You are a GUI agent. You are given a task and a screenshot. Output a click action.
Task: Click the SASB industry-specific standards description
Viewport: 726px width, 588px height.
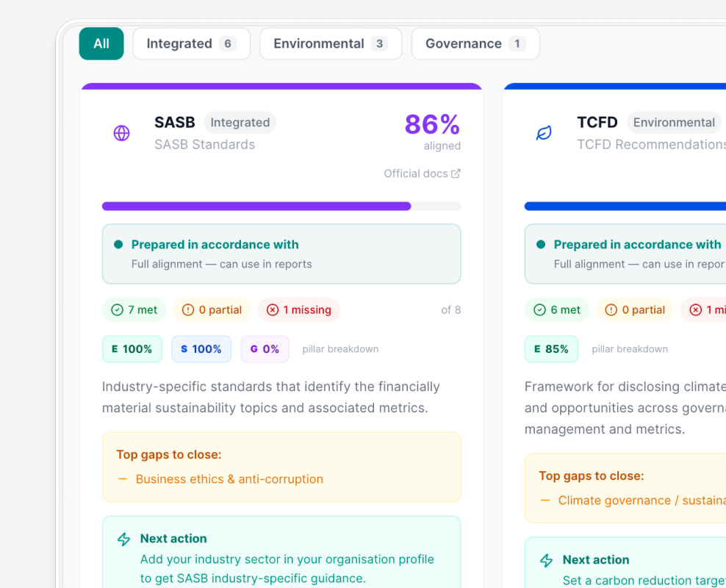click(271, 397)
